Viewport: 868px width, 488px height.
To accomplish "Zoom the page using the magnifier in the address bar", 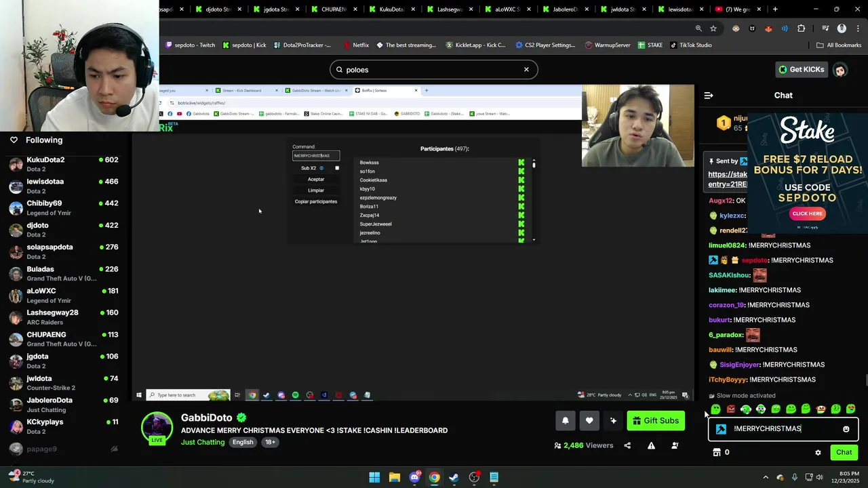I will point(698,28).
